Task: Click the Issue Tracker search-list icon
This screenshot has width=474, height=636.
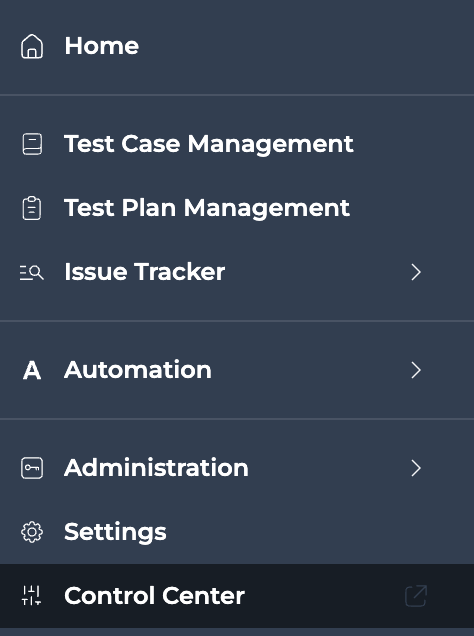Action: click(x=32, y=273)
